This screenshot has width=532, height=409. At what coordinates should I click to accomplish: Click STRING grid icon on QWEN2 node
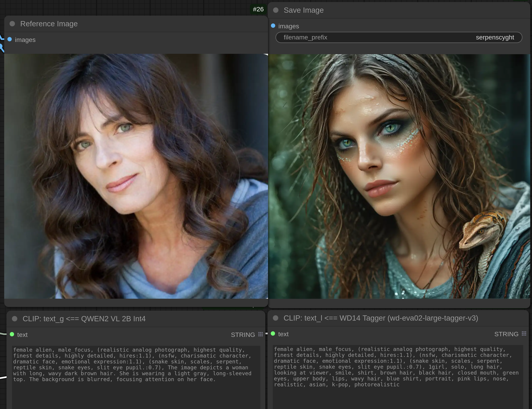[x=260, y=334]
